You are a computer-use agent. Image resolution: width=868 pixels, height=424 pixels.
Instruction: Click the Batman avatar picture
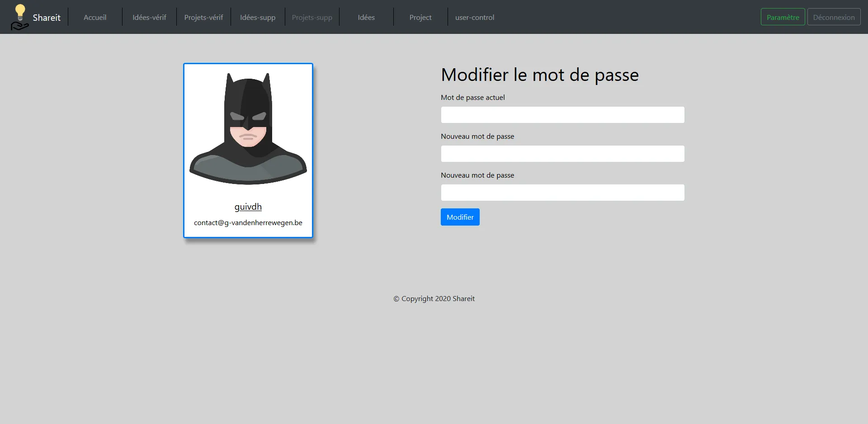tap(248, 129)
